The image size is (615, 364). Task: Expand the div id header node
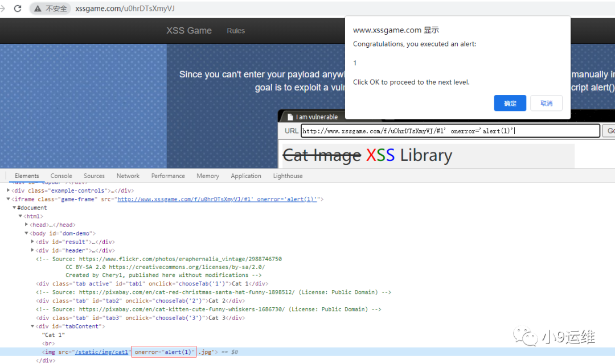click(32, 250)
